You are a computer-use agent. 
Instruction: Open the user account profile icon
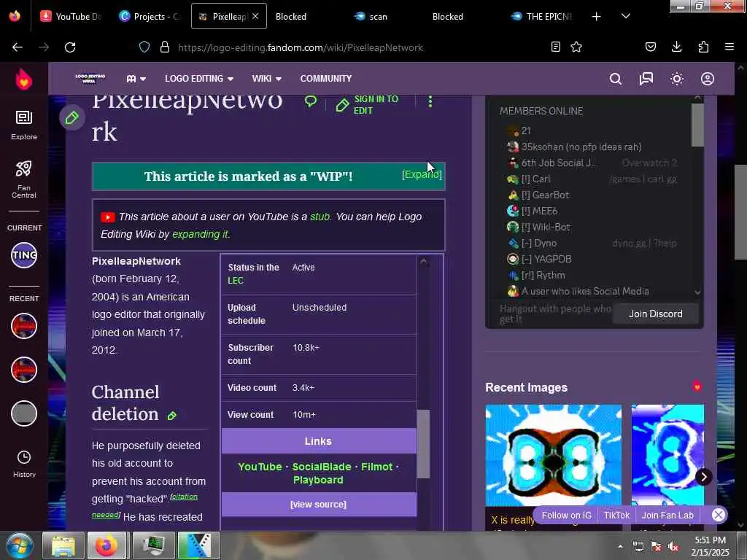pyautogui.click(x=708, y=79)
